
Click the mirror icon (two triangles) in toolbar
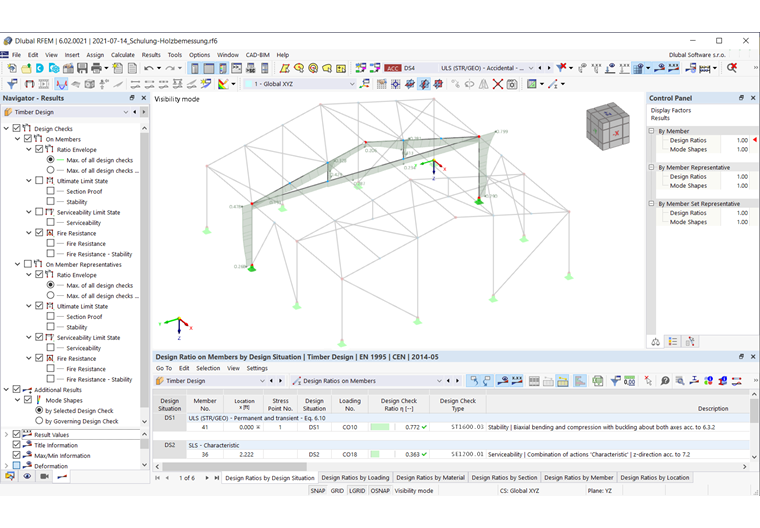point(483,84)
